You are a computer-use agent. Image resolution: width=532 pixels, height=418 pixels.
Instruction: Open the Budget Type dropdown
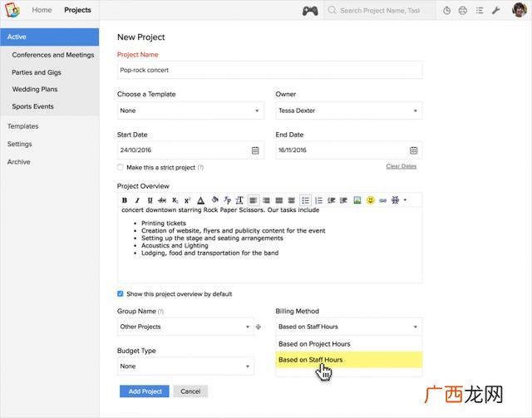point(185,366)
